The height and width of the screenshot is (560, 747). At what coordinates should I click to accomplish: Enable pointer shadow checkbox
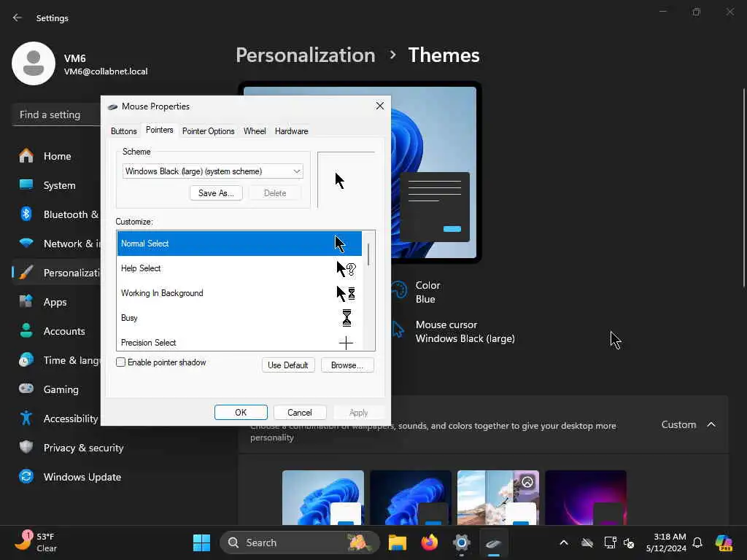point(120,362)
